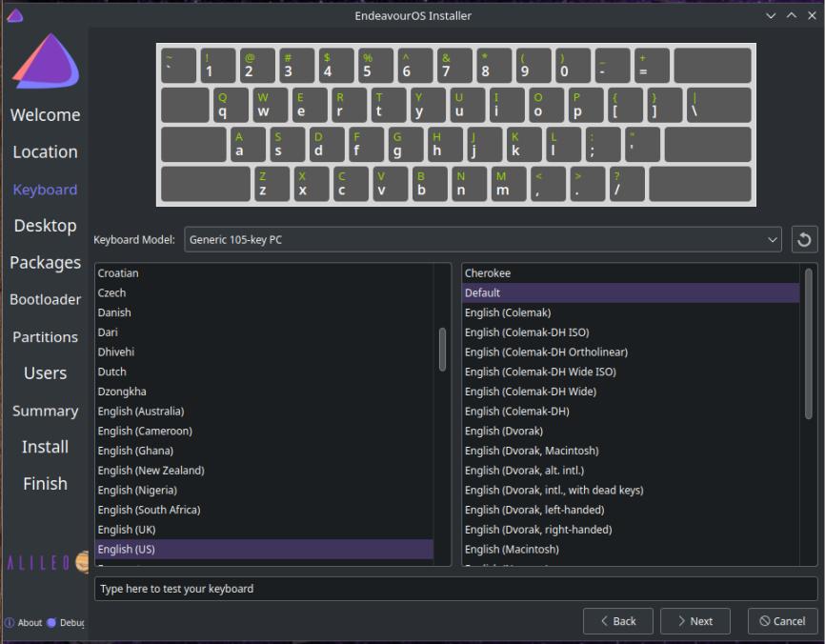Open the Users step
The image size is (825, 644).
(45, 373)
